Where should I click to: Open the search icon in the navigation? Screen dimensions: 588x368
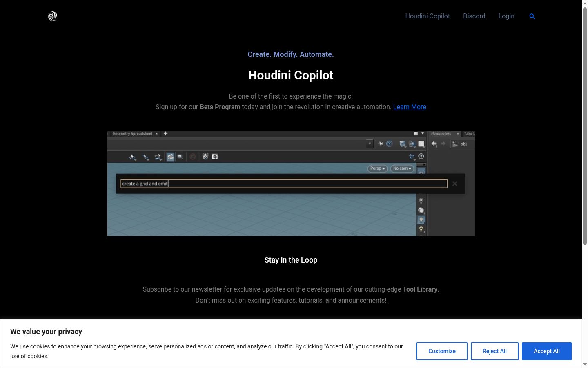tap(532, 16)
